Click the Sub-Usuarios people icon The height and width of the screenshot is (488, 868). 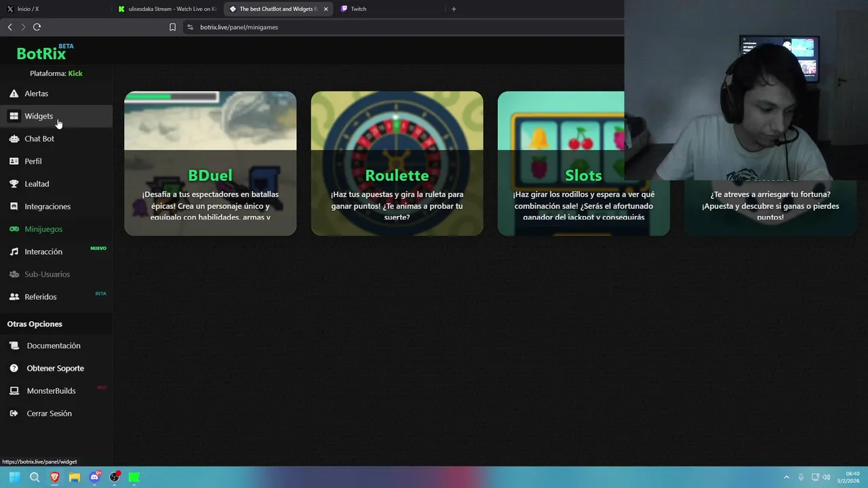[14, 274]
